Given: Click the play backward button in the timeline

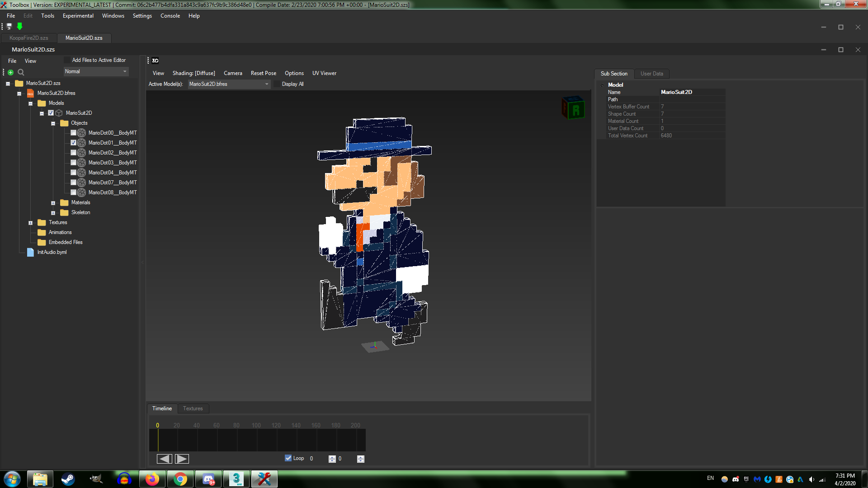Looking at the screenshot, I should (164, 459).
